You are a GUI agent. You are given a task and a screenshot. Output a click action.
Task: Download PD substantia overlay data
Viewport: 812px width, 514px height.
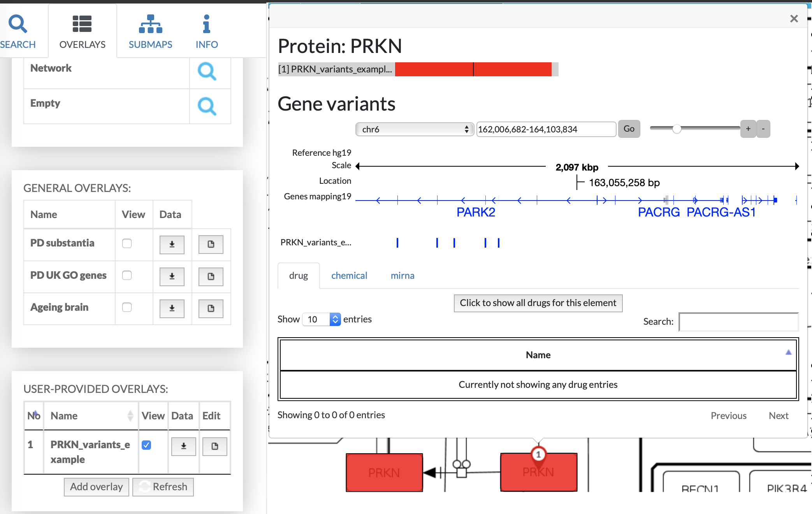pyautogui.click(x=172, y=244)
